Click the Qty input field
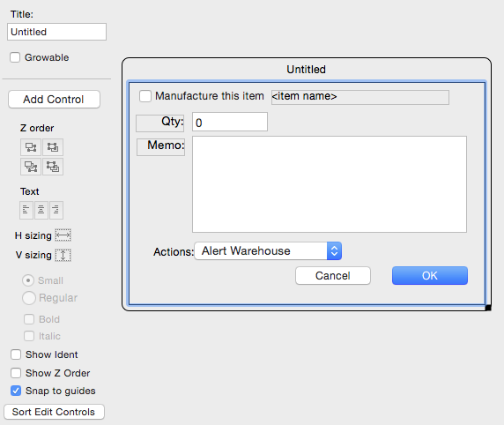The image size is (504, 425). [x=230, y=122]
